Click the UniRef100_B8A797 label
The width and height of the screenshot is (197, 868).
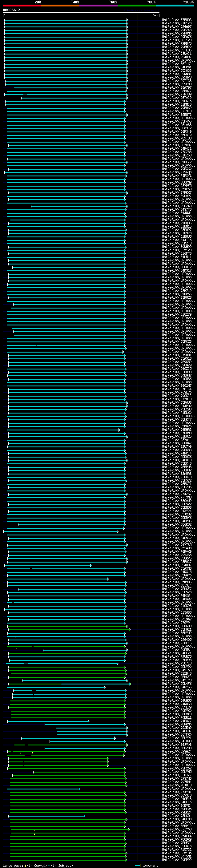176,88
